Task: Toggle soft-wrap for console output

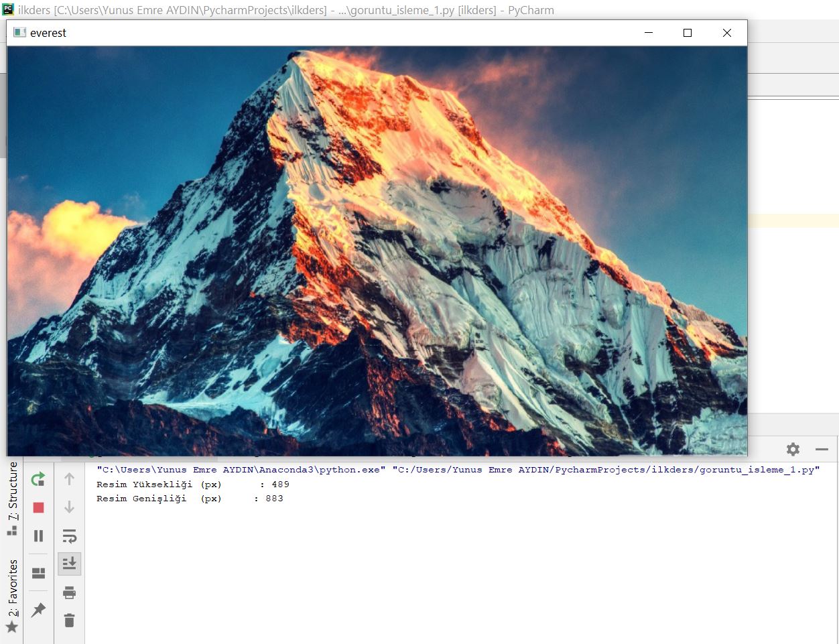Action: click(x=69, y=535)
